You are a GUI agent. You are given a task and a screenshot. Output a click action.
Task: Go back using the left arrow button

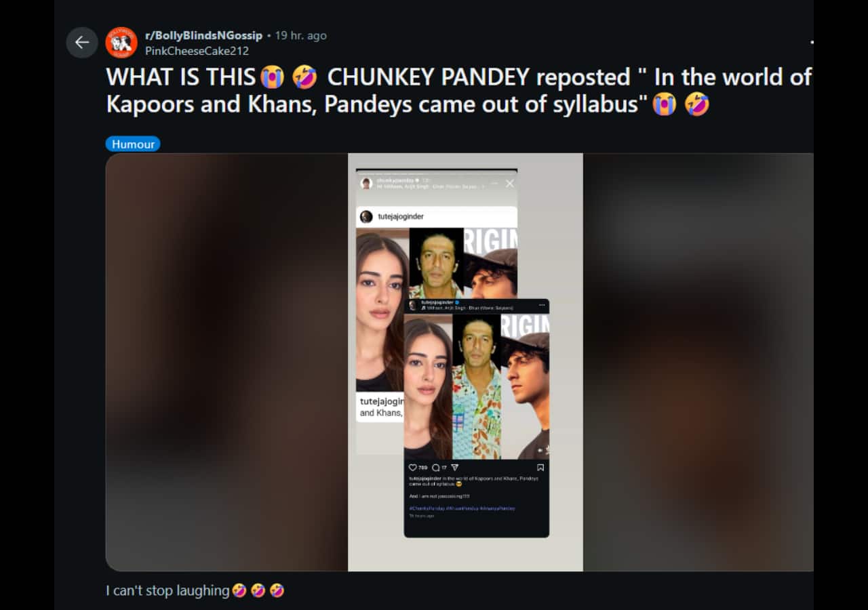(82, 43)
